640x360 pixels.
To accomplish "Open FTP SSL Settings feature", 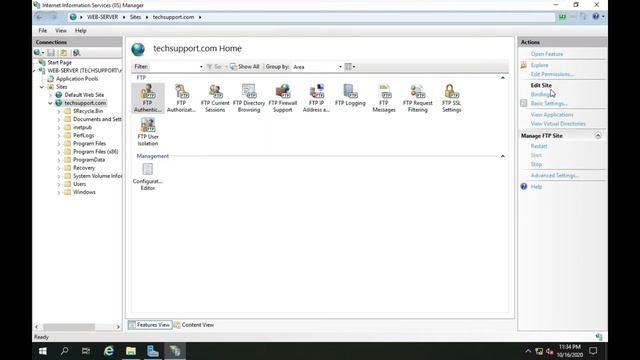I will tap(451, 98).
